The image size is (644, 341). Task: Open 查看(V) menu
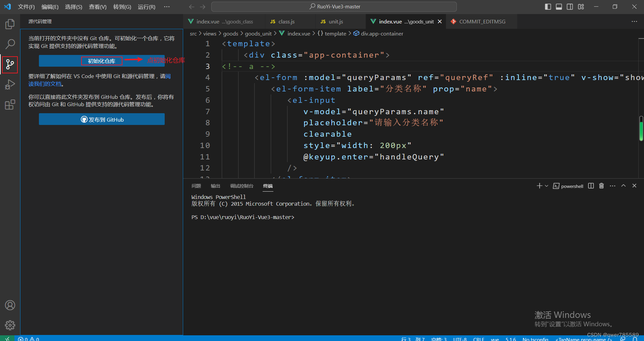coord(98,7)
